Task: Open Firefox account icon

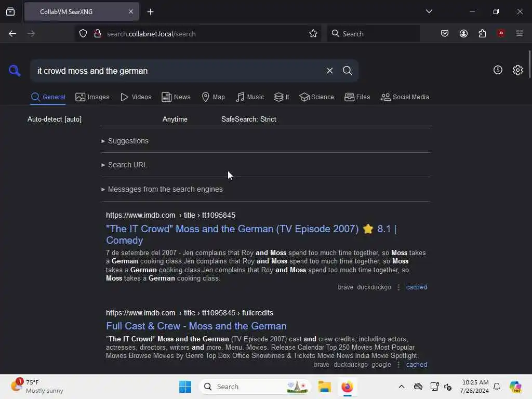Action: (463, 33)
